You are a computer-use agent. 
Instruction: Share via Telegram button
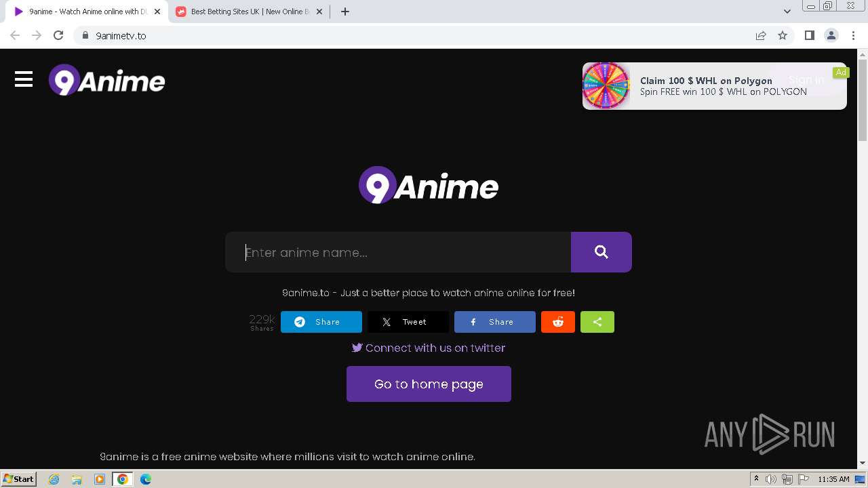(321, 322)
